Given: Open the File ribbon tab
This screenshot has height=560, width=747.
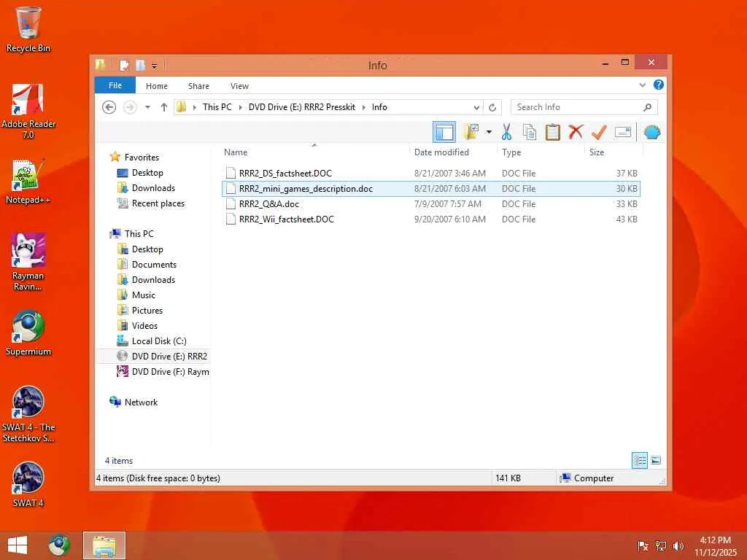Looking at the screenshot, I should point(115,85).
